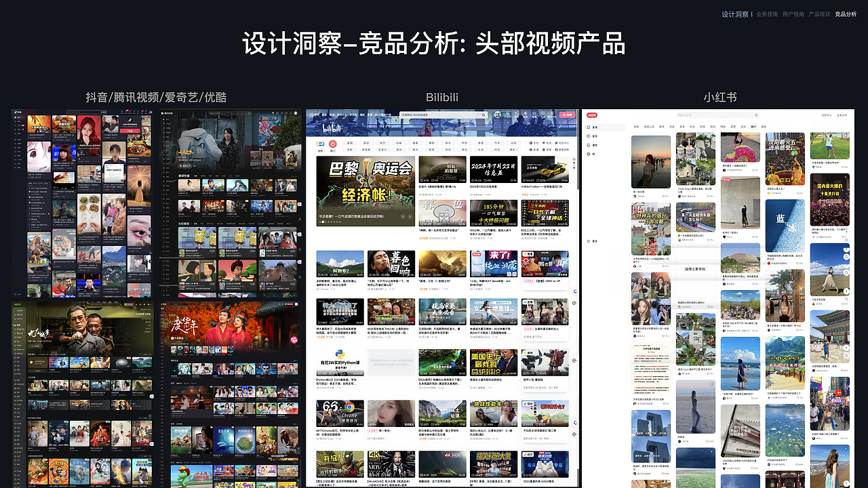Open 特种兵的烟台一日游攻略 note
This screenshot has width=868, height=488.
651,228
